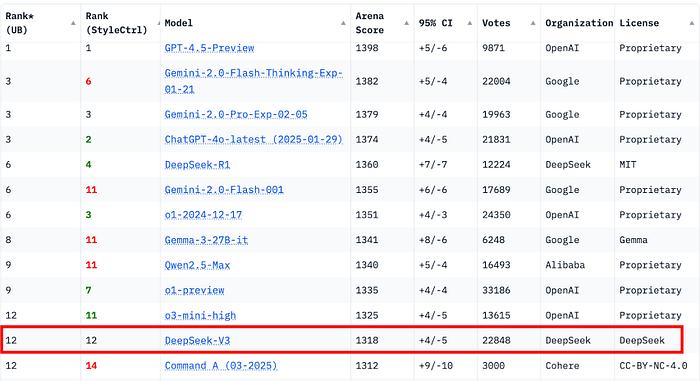Sort by Votes column arrow
Viewport: 700px width, 382px height.
click(x=533, y=23)
